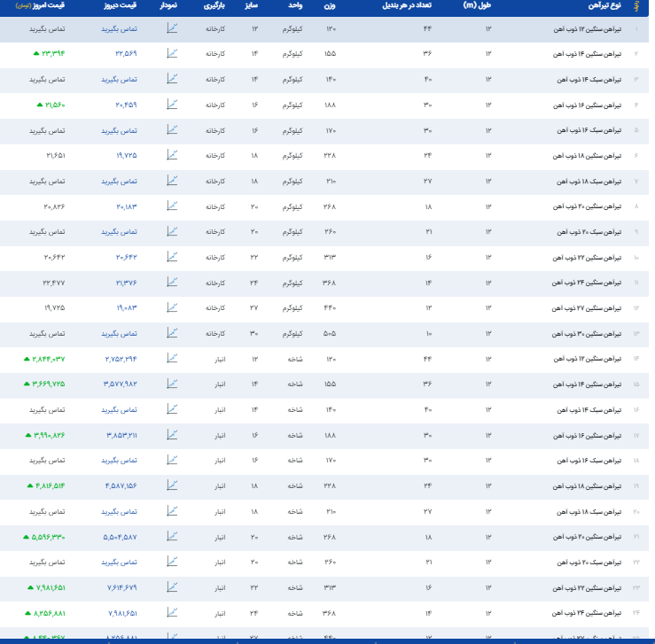Click blue تماس بگیرید link in row 1 yesterday price

pos(119,28)
